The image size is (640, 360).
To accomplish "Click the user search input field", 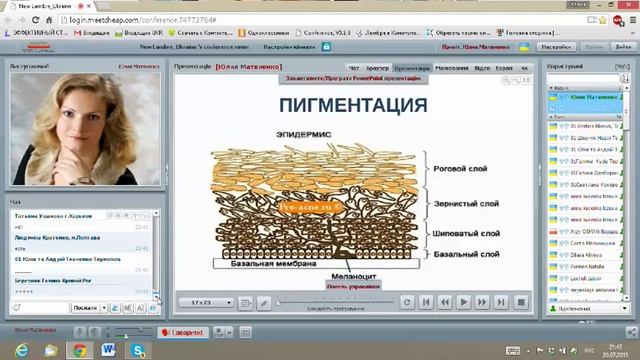I will coord(583,78).
